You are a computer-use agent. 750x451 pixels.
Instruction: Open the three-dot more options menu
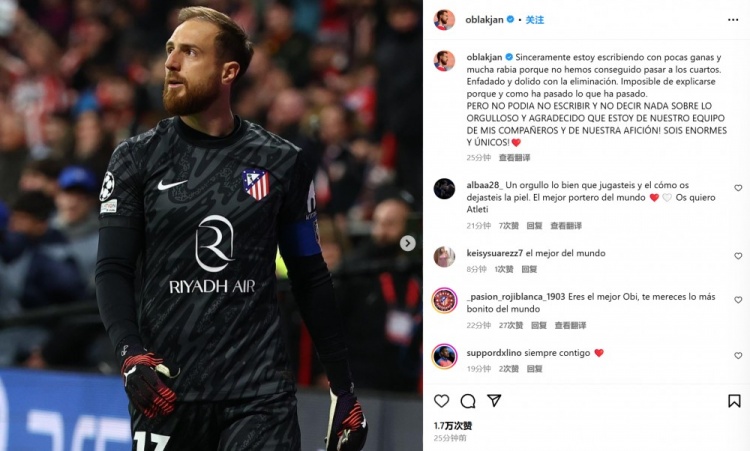click(x=733, y=20)
